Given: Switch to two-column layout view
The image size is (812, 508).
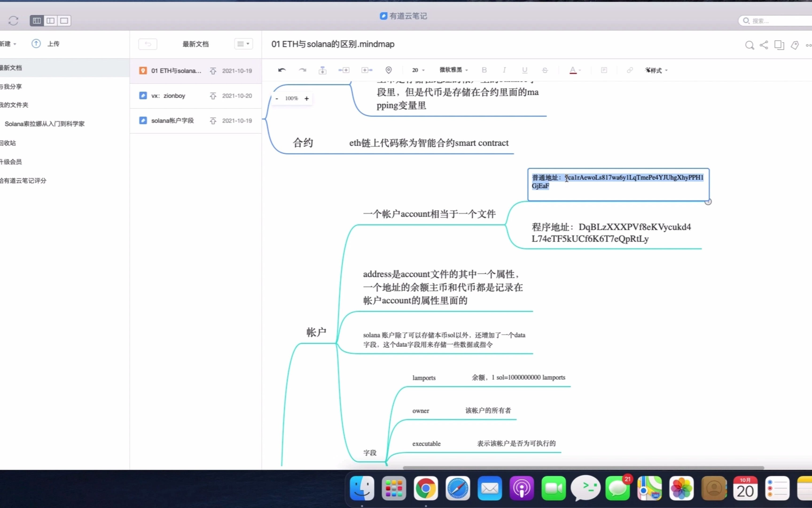Looking at the screenshot, I should pos(51,20).
